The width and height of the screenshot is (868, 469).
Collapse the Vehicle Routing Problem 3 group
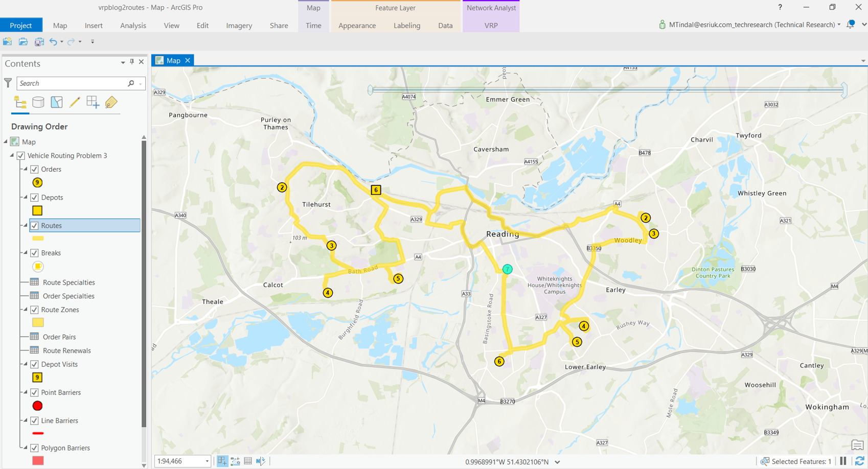click(x=12, y=155)
